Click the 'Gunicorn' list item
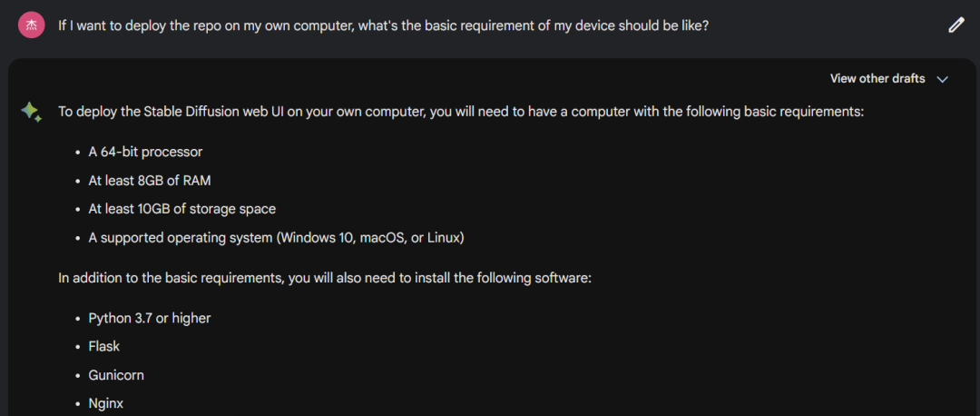The image size is (980, 416). [115, 375]
